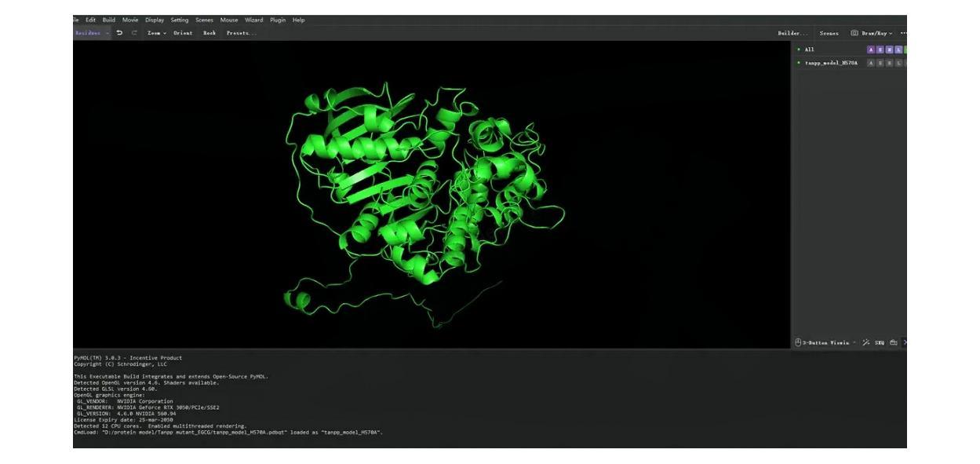The image size is (980, 464).
Task: Click the L label button for tanpp_model_H570A
Action: click(898, 63)
